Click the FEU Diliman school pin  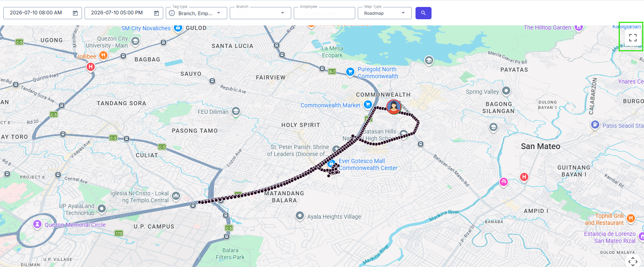[236, 111]
